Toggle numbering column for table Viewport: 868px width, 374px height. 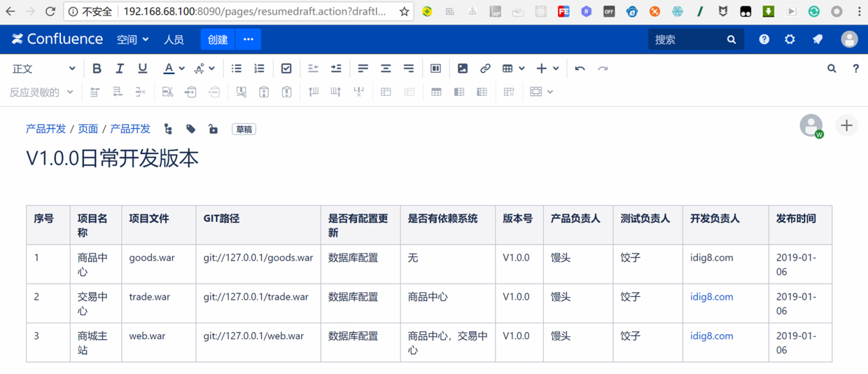pos(482,92)
